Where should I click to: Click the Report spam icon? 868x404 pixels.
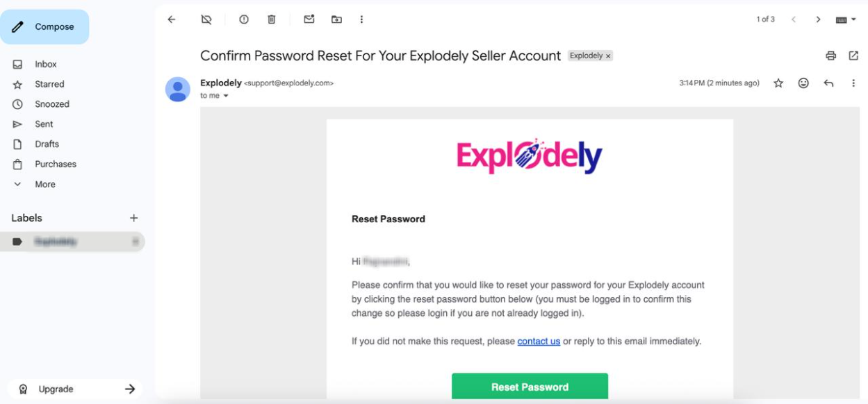(244, 19)
